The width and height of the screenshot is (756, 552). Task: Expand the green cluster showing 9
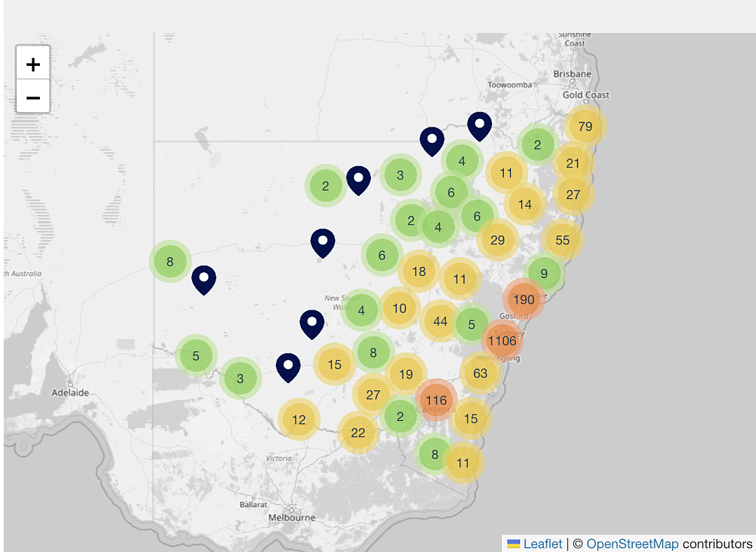[544, 274]
